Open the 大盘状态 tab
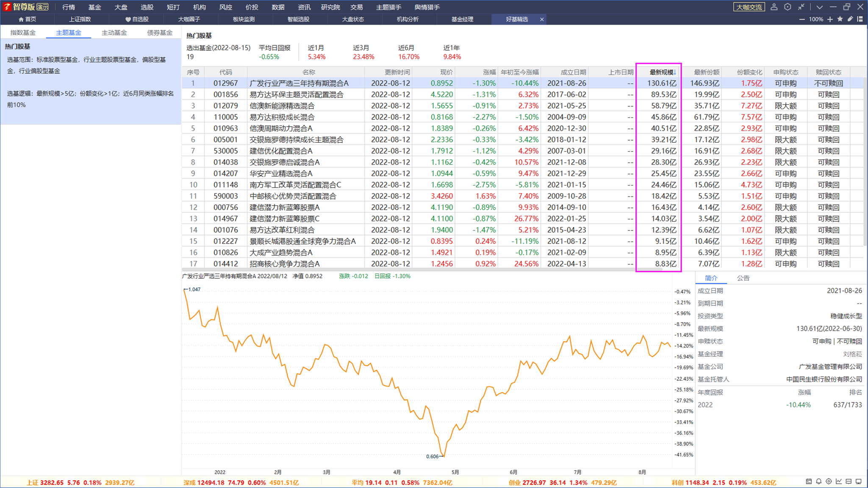This screenshot has width=868, height=488. [x=353, y=19]
